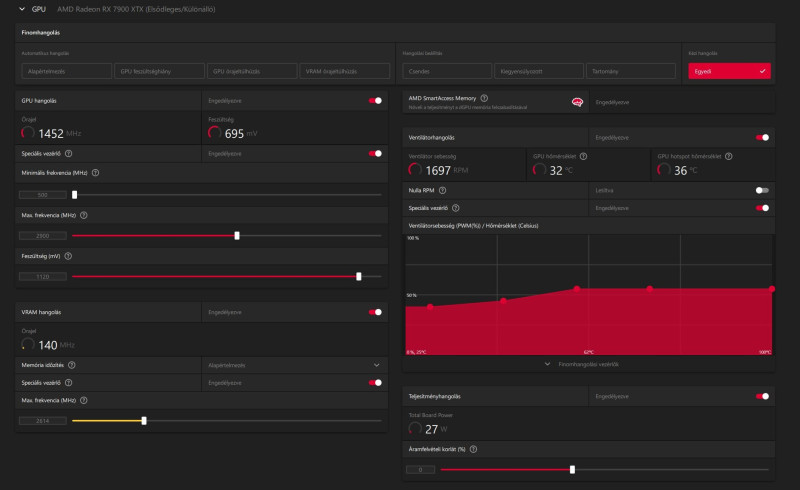Click the GPU Órajel gauge icon
The height and width of the screenshot is (490, 800).
(x=28, y=133)
